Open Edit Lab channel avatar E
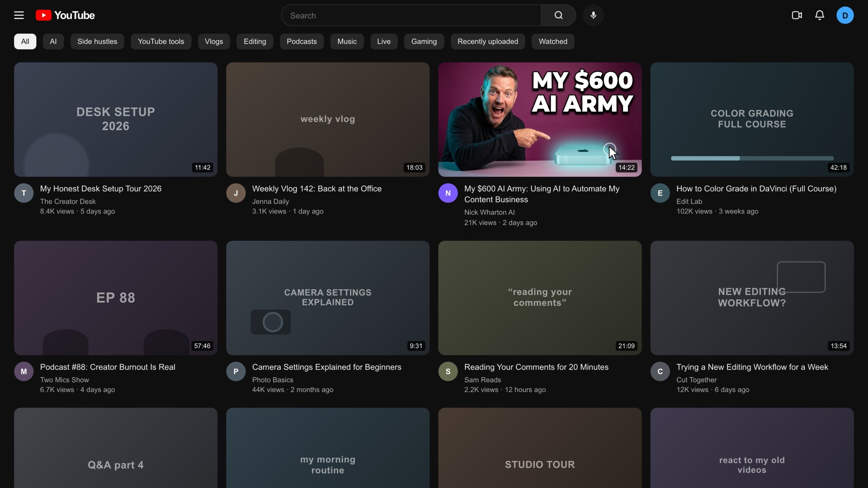This screenshot has width=868, height=488. (x=660, y=193)
